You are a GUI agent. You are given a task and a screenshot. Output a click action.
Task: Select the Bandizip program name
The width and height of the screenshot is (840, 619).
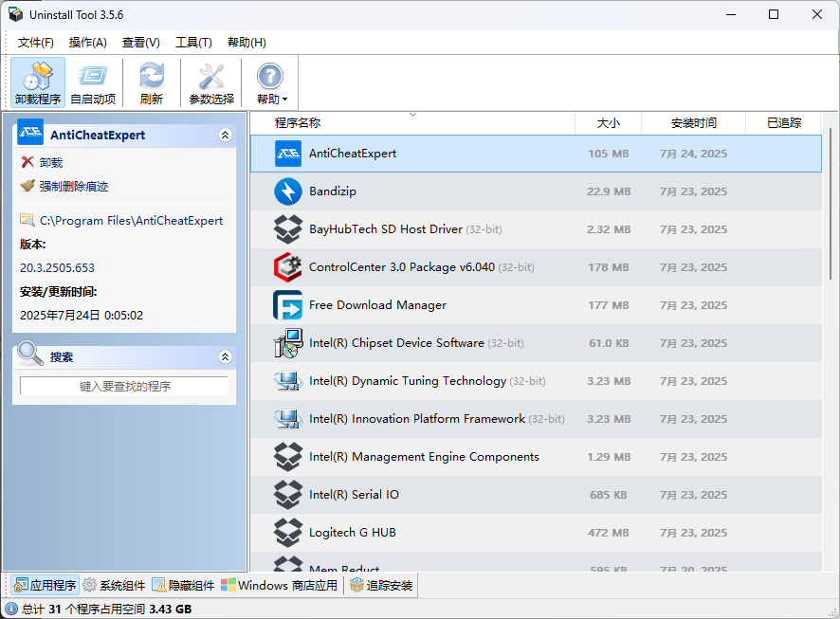333,191
